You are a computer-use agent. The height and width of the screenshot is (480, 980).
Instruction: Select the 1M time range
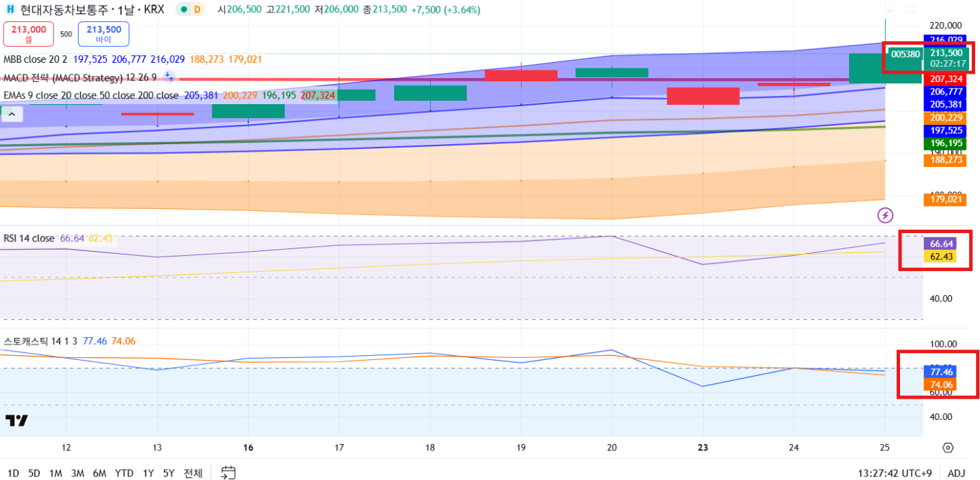[56, 473]
